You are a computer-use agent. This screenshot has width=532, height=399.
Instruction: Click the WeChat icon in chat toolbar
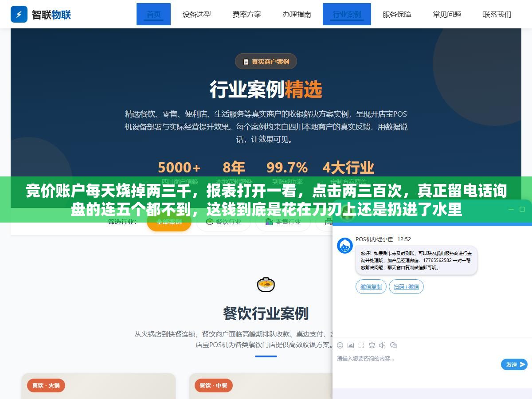click(x=394, y=345)
